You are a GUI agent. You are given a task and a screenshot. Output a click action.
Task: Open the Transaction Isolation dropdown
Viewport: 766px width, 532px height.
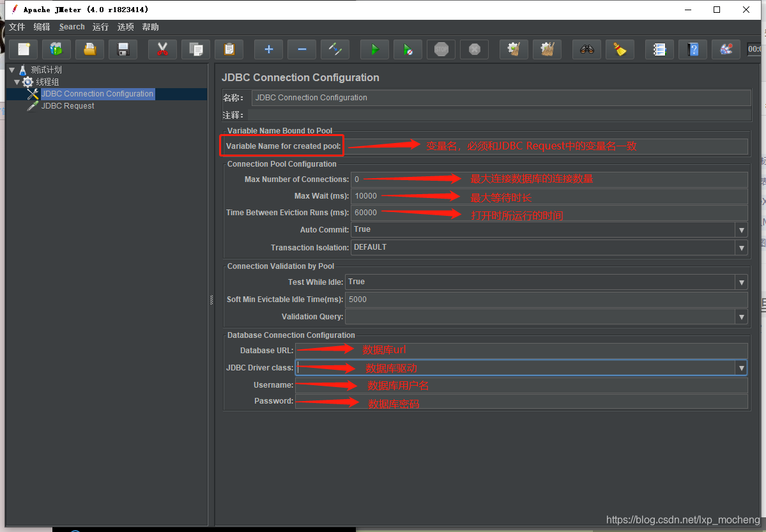click(742, 248)
